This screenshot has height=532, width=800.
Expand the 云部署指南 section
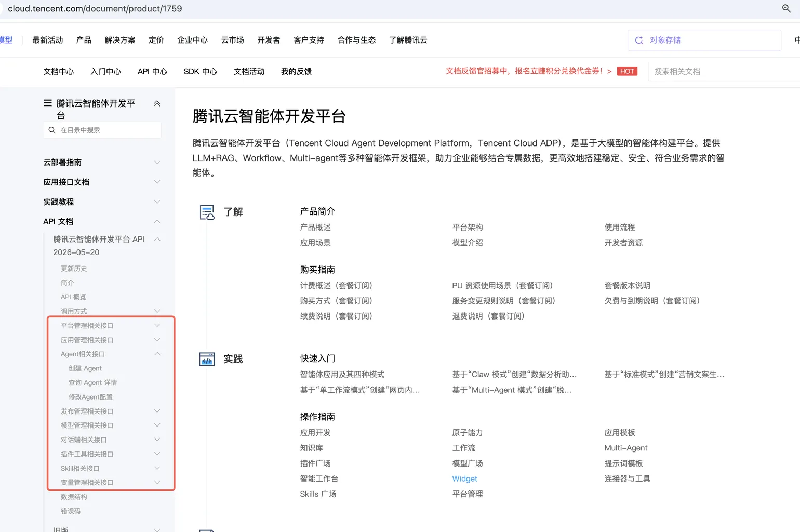click(x=157, y=163)
